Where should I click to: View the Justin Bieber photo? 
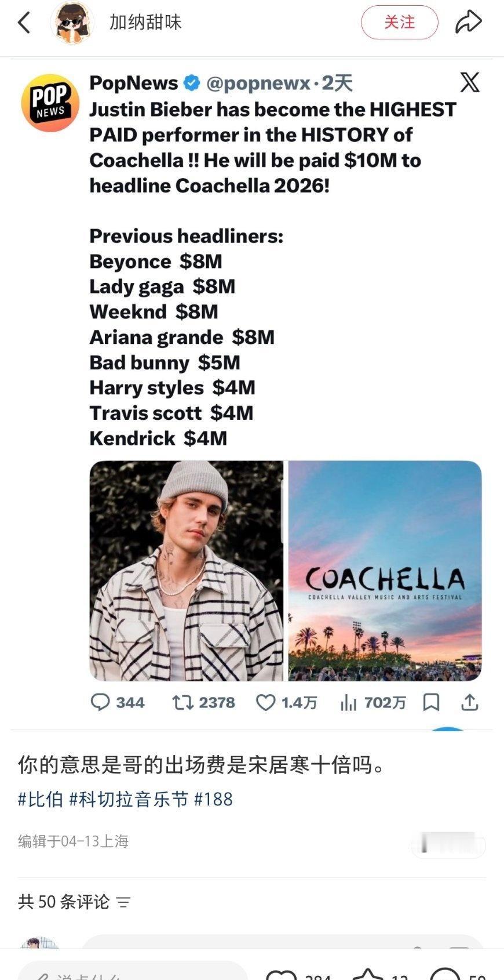click(x=187, y=571)
